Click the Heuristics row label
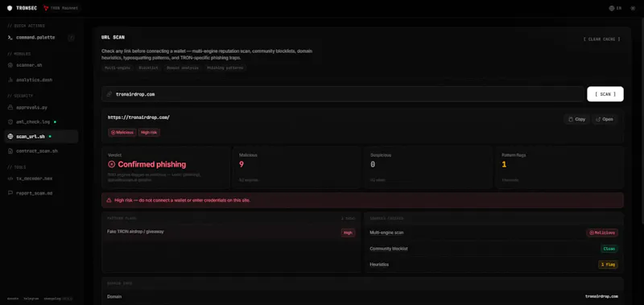Image resolution: width=644 pixels, height=305 pixels. tap(379, 265)
